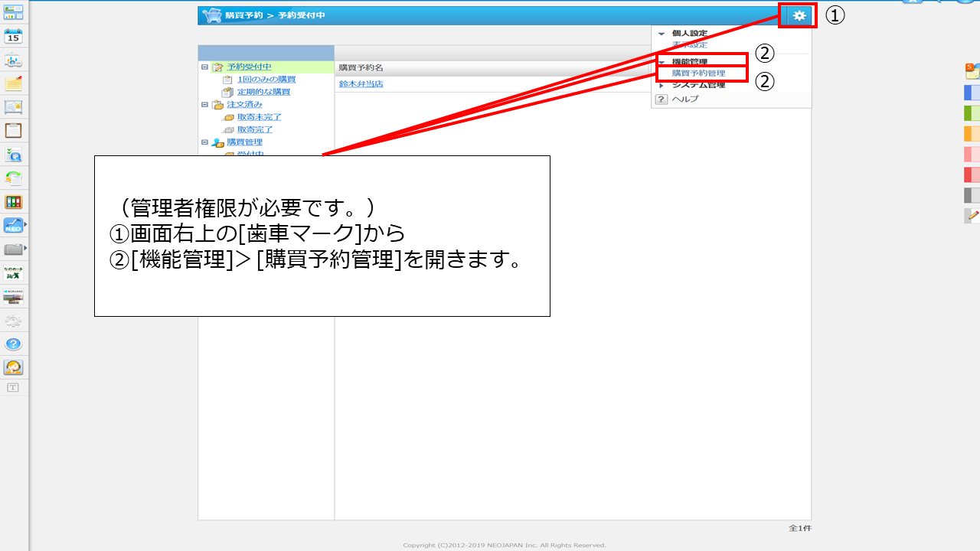The image size is (980, 551).
Task: Open the blue NEO sidebar icon
Action: pyautogui.click(x=13, y=226)
